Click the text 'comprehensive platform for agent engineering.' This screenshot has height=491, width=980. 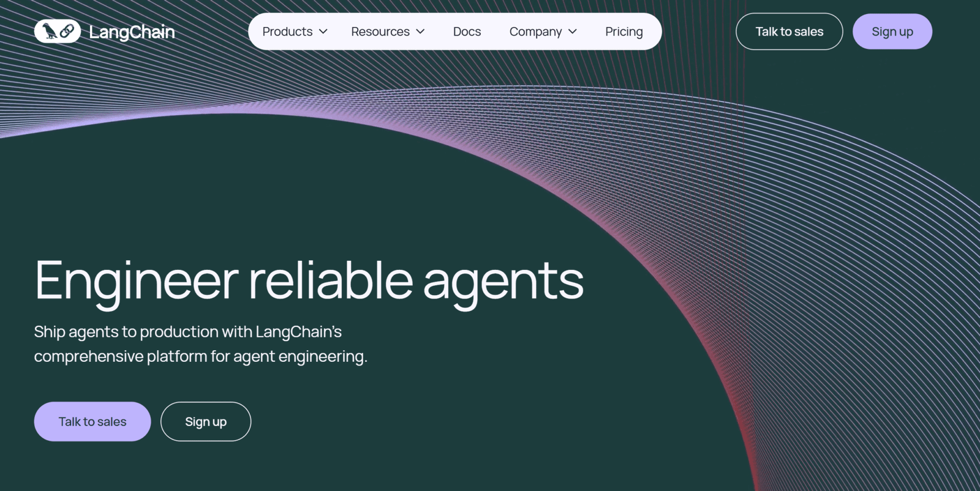[201, 356]
